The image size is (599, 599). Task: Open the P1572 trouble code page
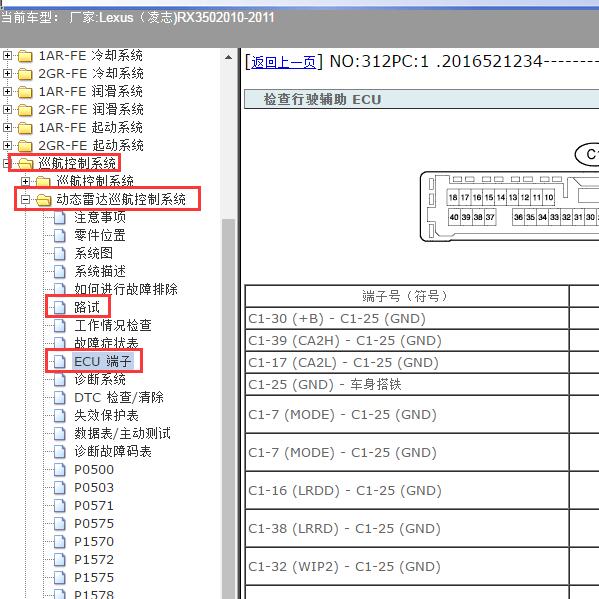(x=94, y=559)
